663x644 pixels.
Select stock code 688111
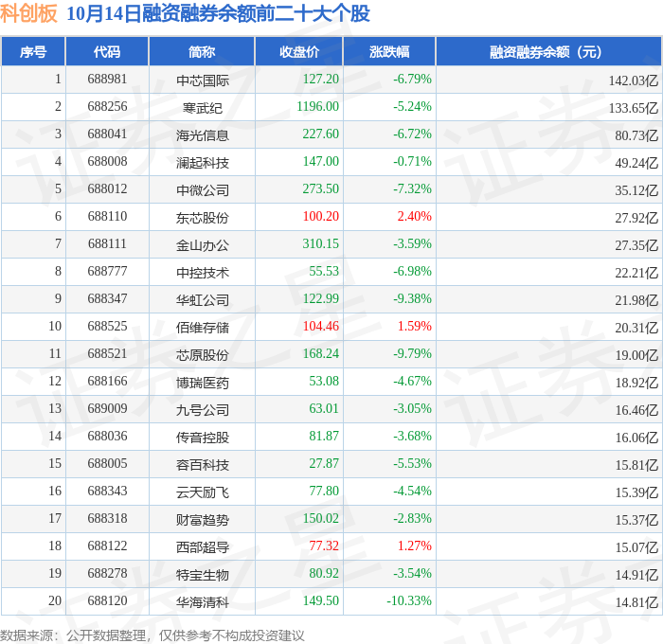tap(107, 244)
